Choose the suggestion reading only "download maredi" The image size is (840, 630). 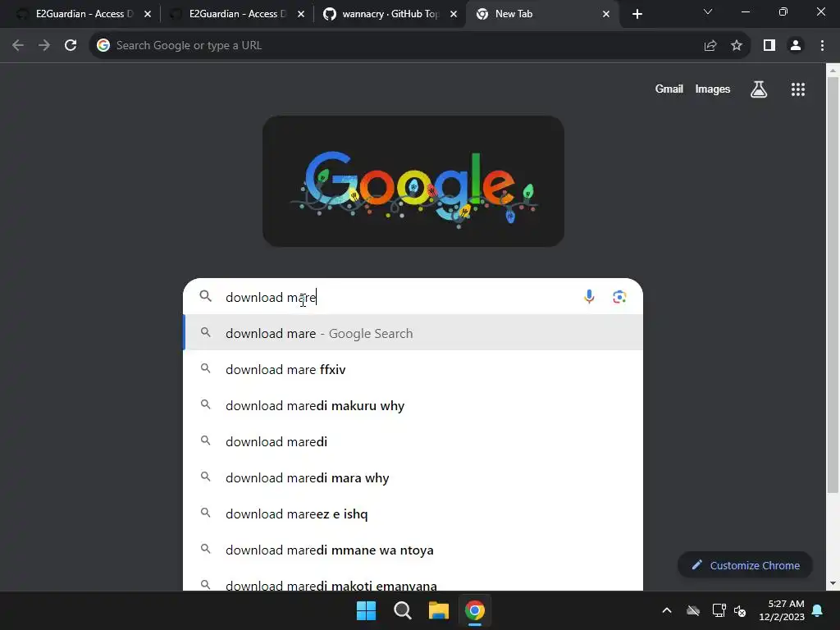pos(413,441)
